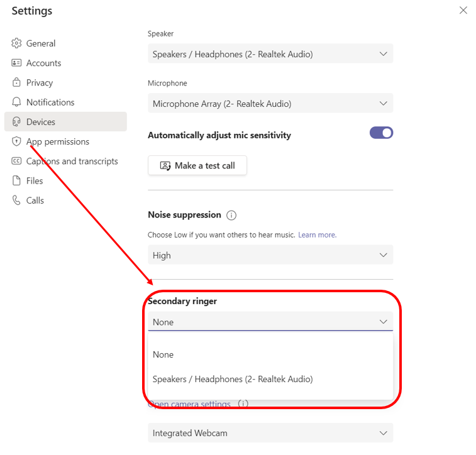This screenshot has height=455, width=476.
Task: Expand the Speaker device dropdown
Action: [x=270, y=53]
